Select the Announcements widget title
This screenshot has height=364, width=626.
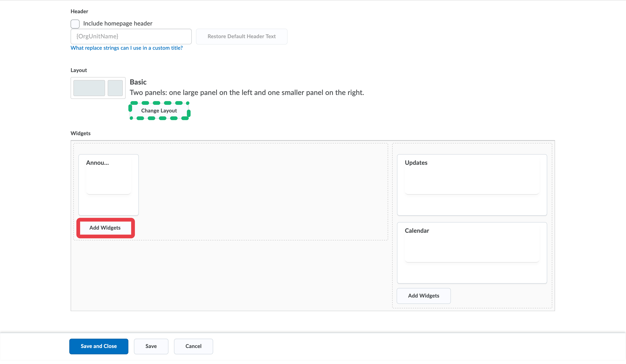pos(97,163)
